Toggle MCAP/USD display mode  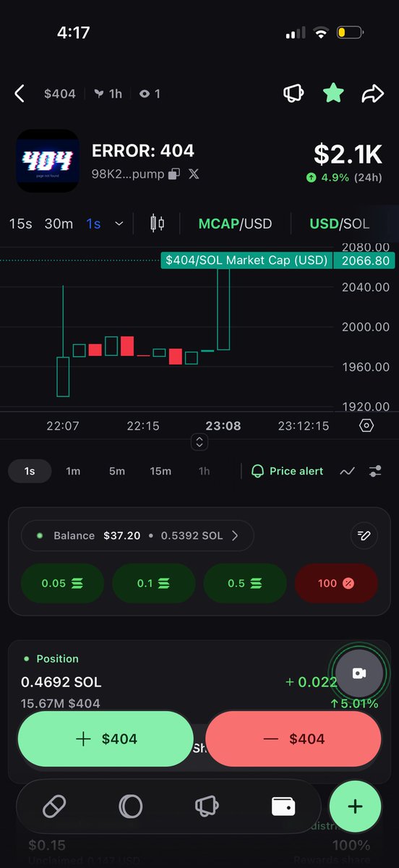coord(235,224)
